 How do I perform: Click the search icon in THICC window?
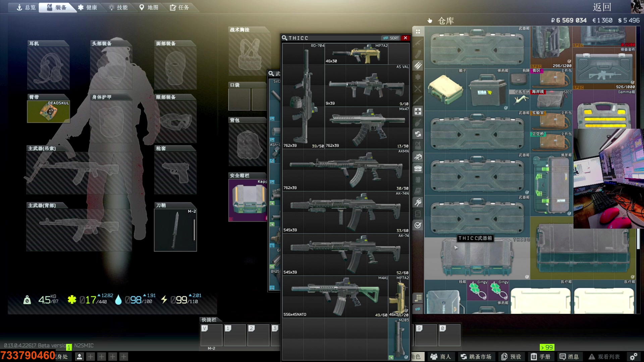point(284,38)
